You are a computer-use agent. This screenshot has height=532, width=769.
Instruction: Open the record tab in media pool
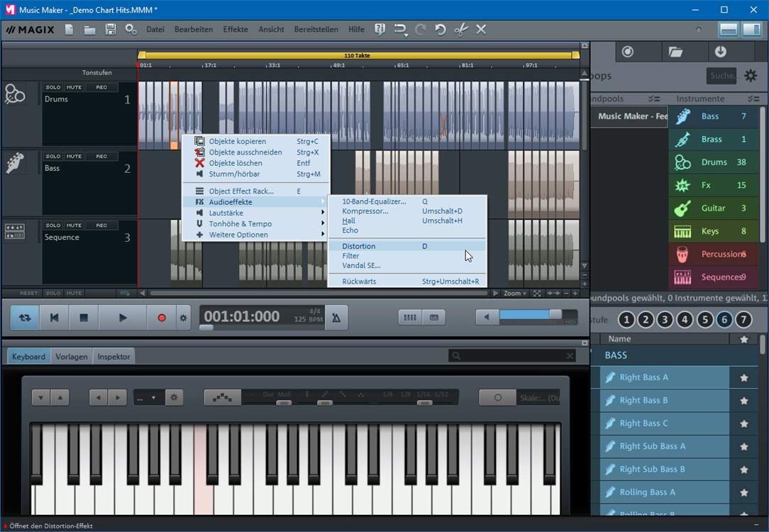[x=627, y=52]
